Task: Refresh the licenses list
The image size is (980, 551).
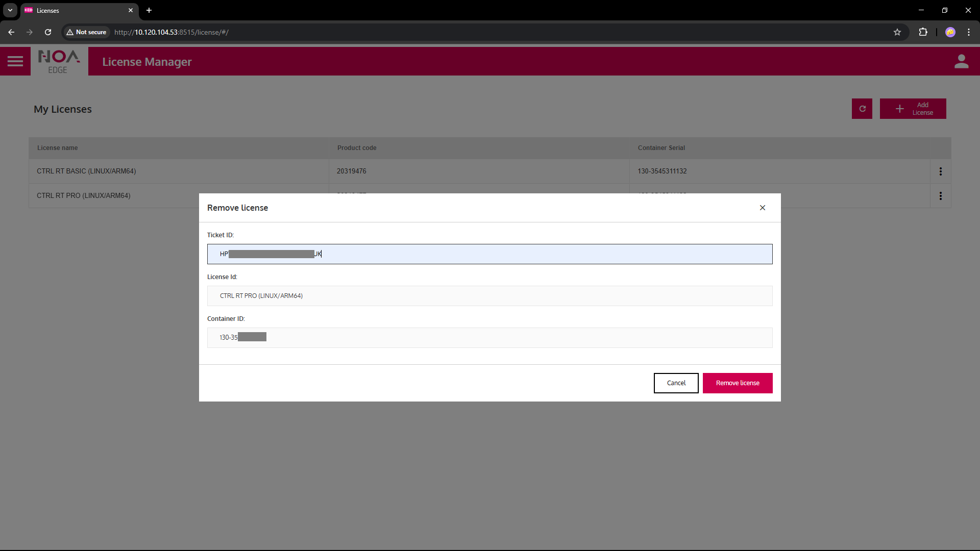Action: pos(862,109)
